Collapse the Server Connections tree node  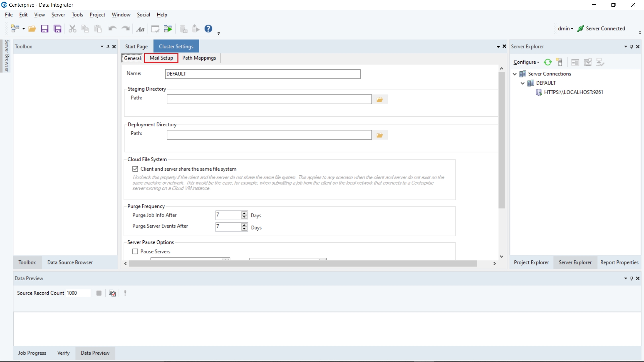(x=515, y=74)
